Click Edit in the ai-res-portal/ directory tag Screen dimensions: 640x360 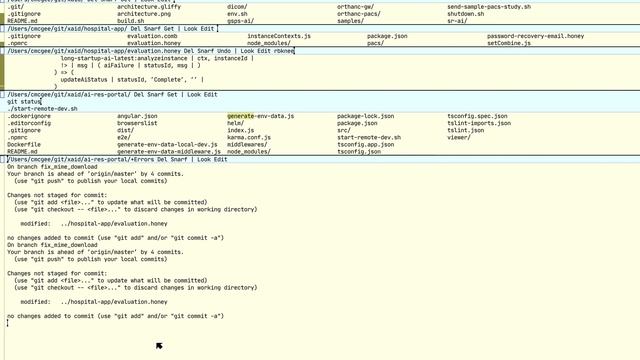pyautogui.click(x=210, y=95)
